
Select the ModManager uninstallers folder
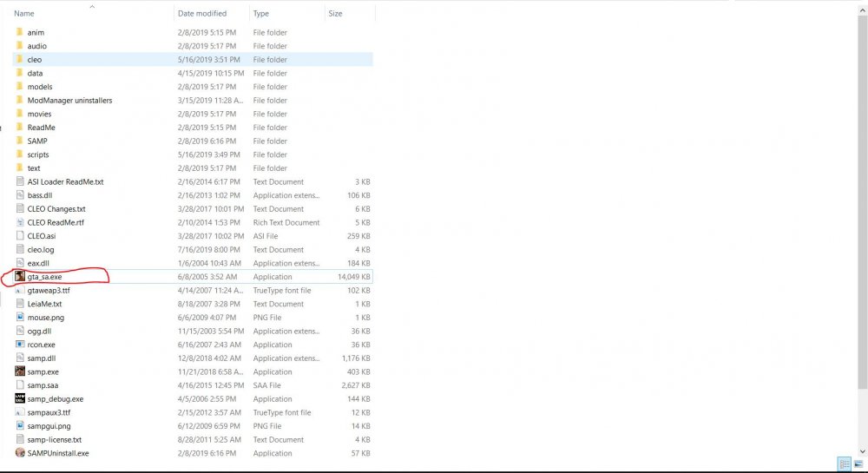pyautogui.click(x=69, y=100)
